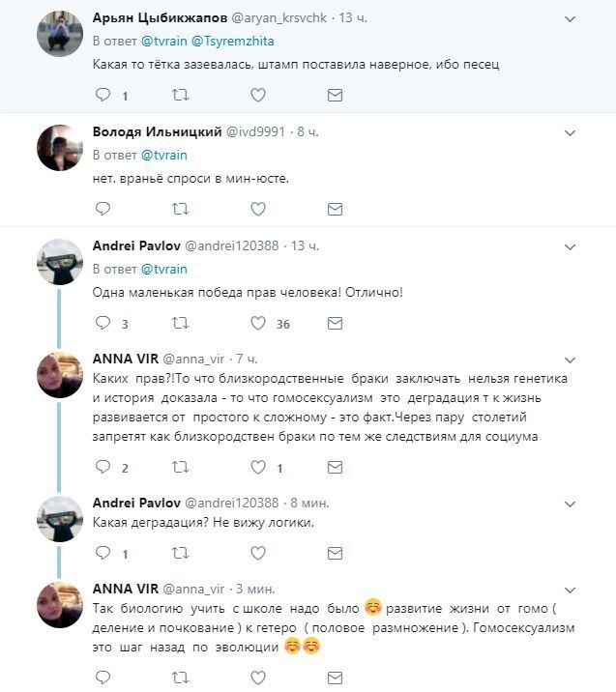
Task: Send Володя Ильницкий's tweet via direct message
Action: click(335, 209)
